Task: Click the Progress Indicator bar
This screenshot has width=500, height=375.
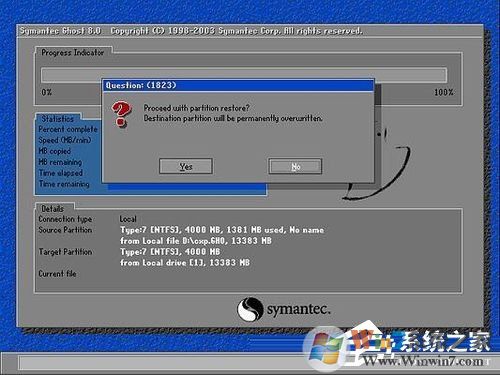Action: 244,75
